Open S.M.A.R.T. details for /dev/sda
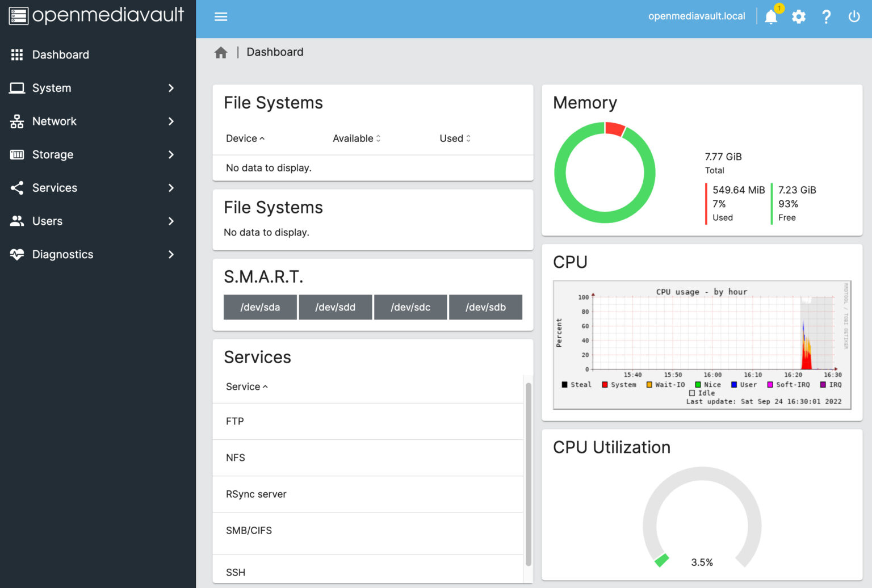The height and width of the screenshot is (588, 872). click(x=260, y=307)
